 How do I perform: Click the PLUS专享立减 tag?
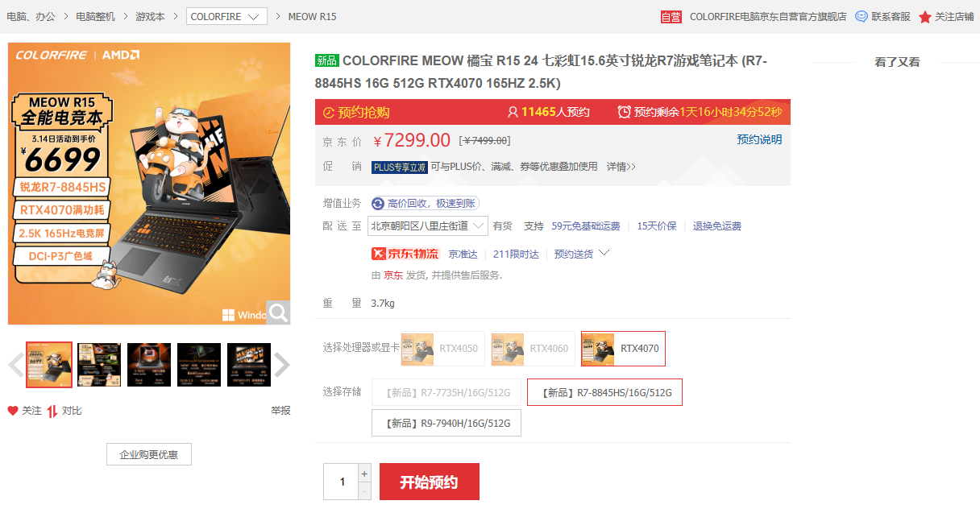(399, 167)
